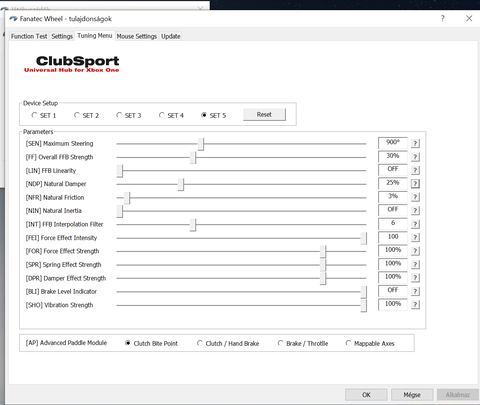Click the Vibration Strength slider handle
Viewport: 480px width, 405px height.
pyautogui.click(x=364, y=305)
